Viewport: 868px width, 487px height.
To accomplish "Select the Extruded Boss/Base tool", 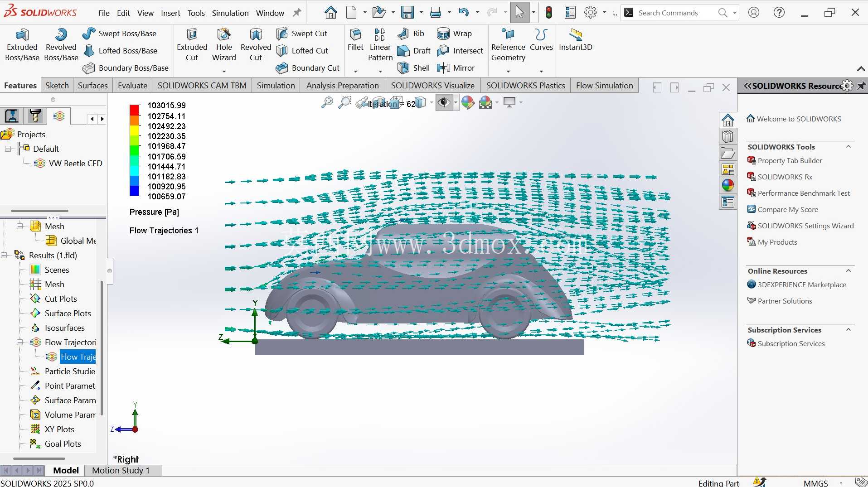I will [x=22, y=44].
